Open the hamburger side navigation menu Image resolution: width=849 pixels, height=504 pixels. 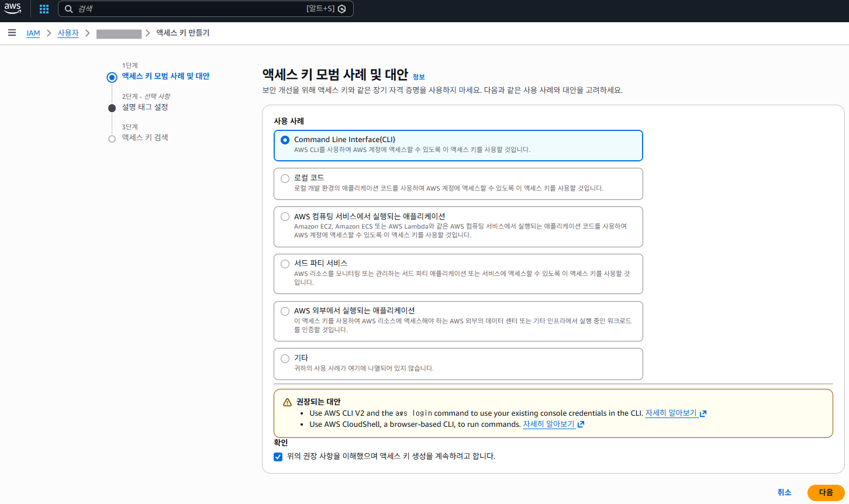(x=12, y=33)
